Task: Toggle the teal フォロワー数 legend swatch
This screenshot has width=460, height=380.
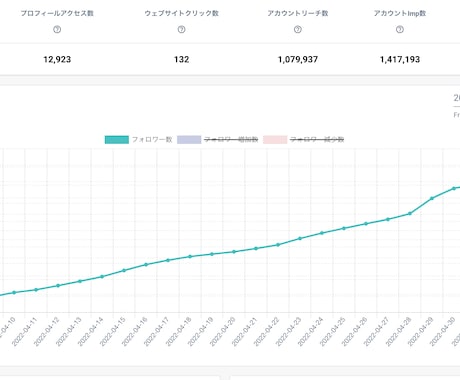Action: click(117, 139)
